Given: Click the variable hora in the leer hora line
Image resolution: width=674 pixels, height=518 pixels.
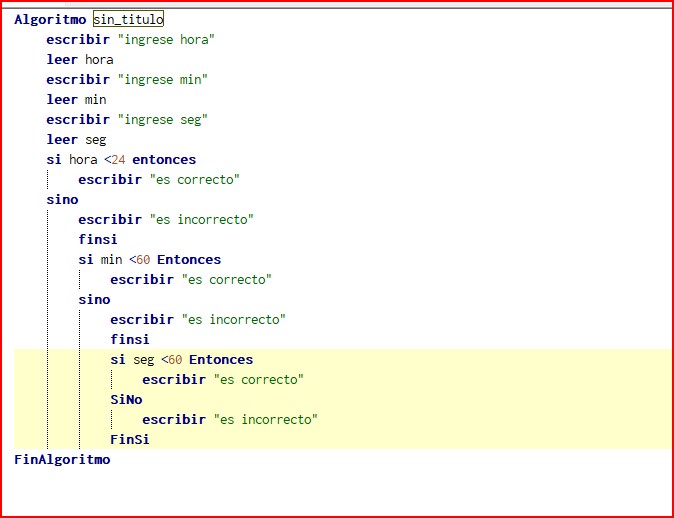Looking at the screenshot, I should tap(98, 59).
